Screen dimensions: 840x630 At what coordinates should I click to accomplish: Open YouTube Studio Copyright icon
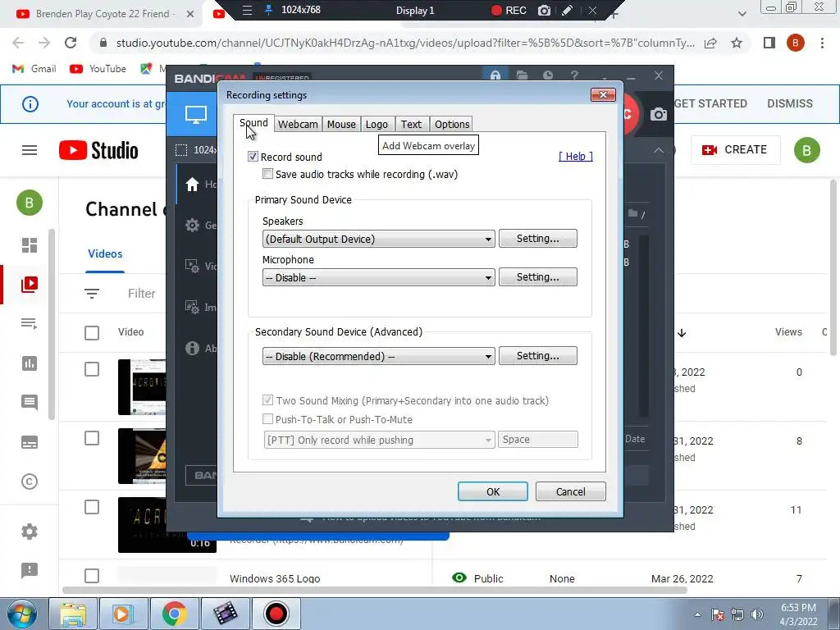(x=30, y=482)
